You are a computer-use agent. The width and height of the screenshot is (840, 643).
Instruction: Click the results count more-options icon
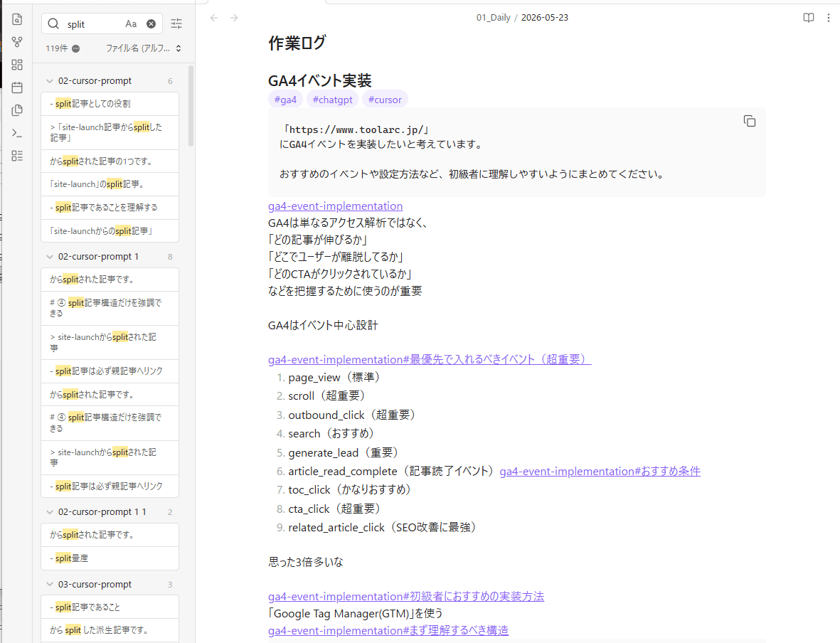pyautogui.click(x=76, y=49)
